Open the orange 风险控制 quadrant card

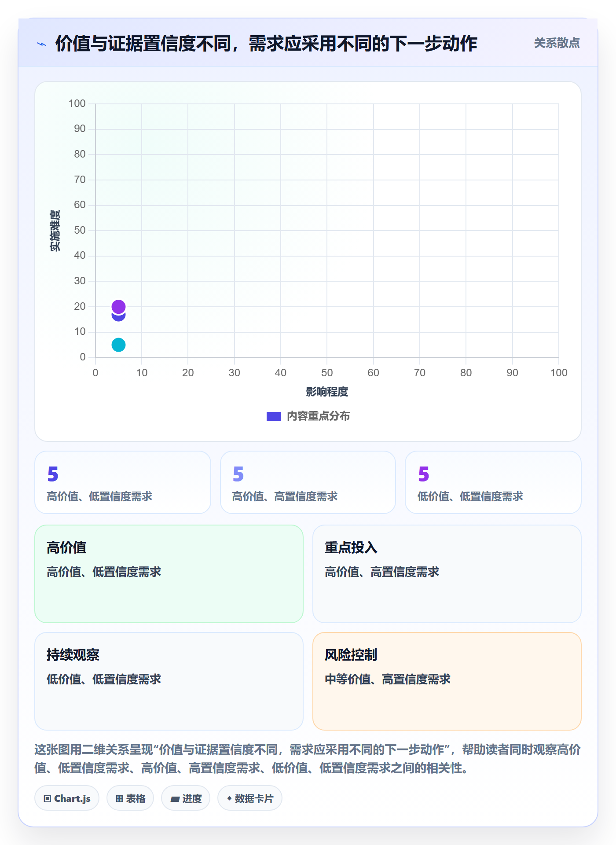coord(447,681)
